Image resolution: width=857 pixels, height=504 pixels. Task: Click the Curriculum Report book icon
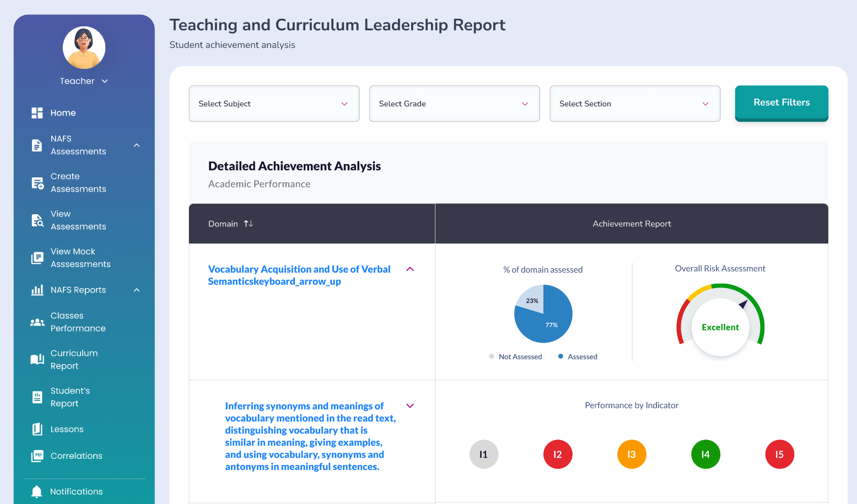[x=37, y=360]
